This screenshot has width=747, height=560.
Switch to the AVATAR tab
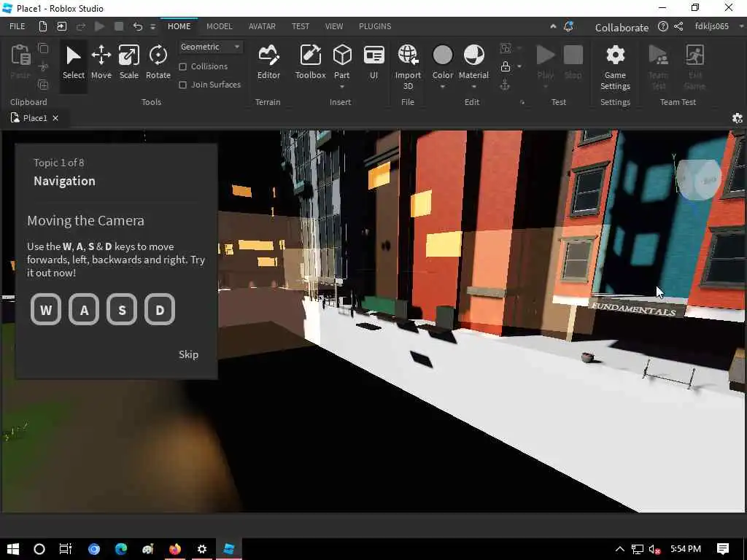pos(262,27)
